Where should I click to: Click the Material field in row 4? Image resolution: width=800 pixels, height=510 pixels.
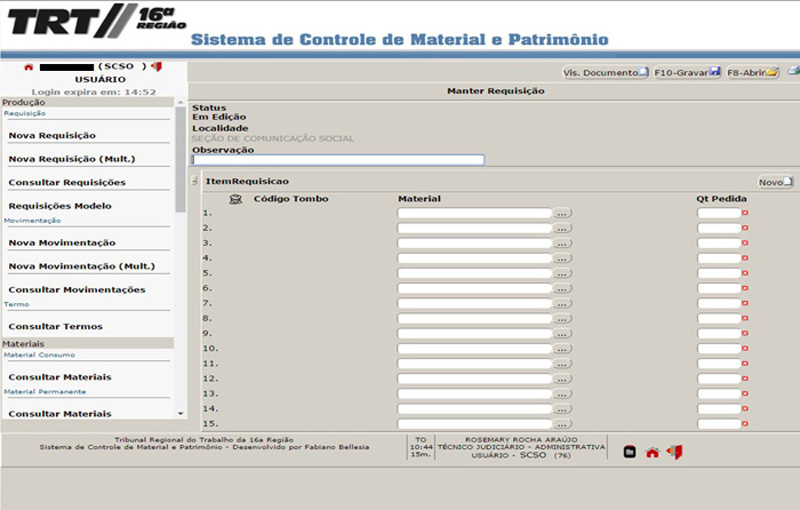click(474, 259)
